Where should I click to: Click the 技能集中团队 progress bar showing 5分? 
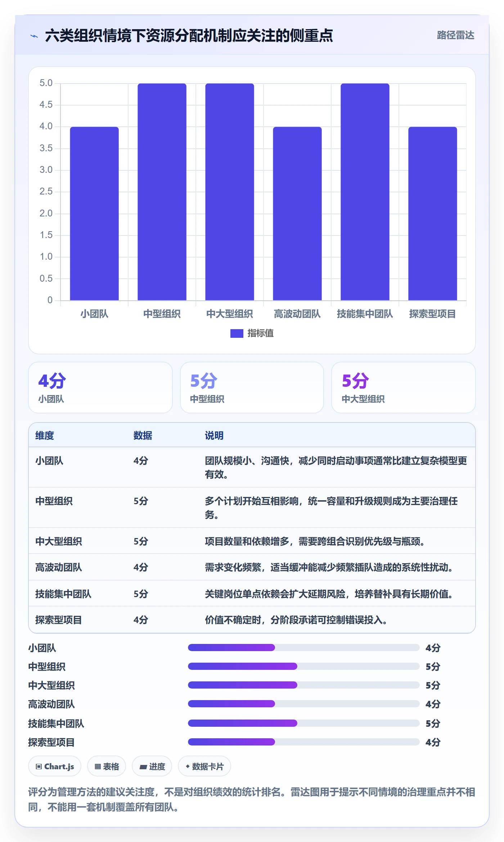coord(304,723)
